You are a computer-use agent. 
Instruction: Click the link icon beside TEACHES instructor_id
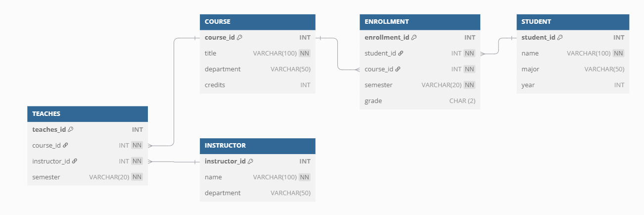(x=75, y=161)
